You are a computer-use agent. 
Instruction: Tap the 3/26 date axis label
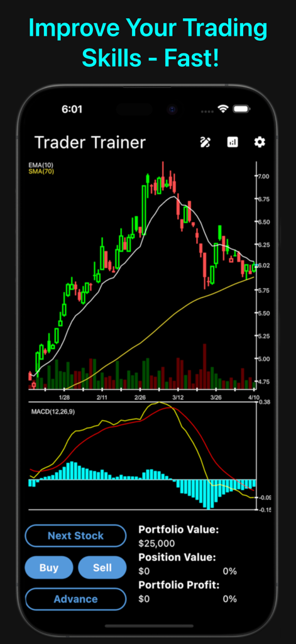click(216, 397)
